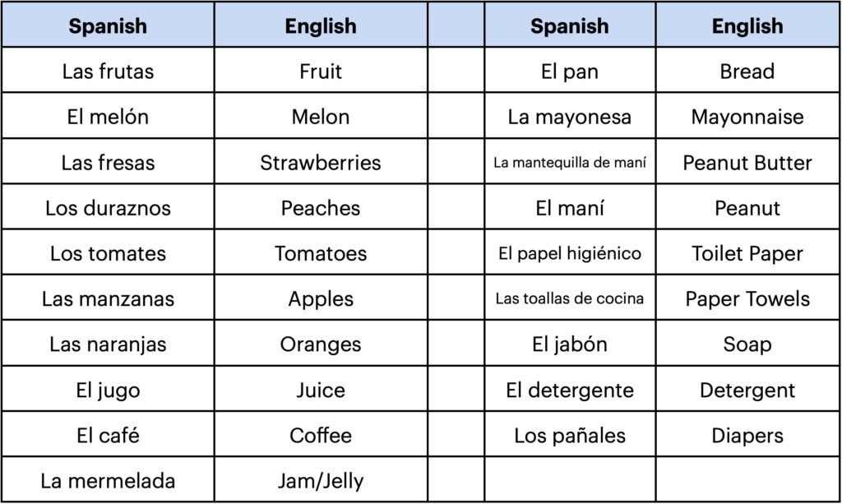Select the "Los duraznos" cell

coord(108,208)
